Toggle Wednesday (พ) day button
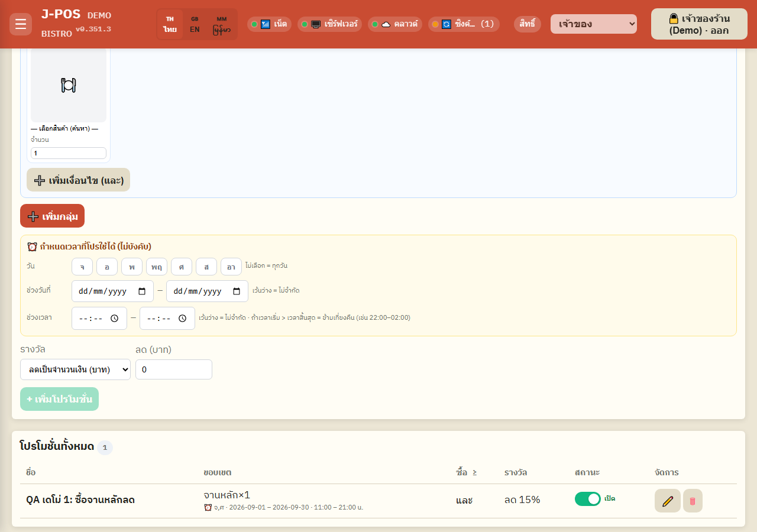The width and height of the screenshot is (757, 532). click(132, 267)
